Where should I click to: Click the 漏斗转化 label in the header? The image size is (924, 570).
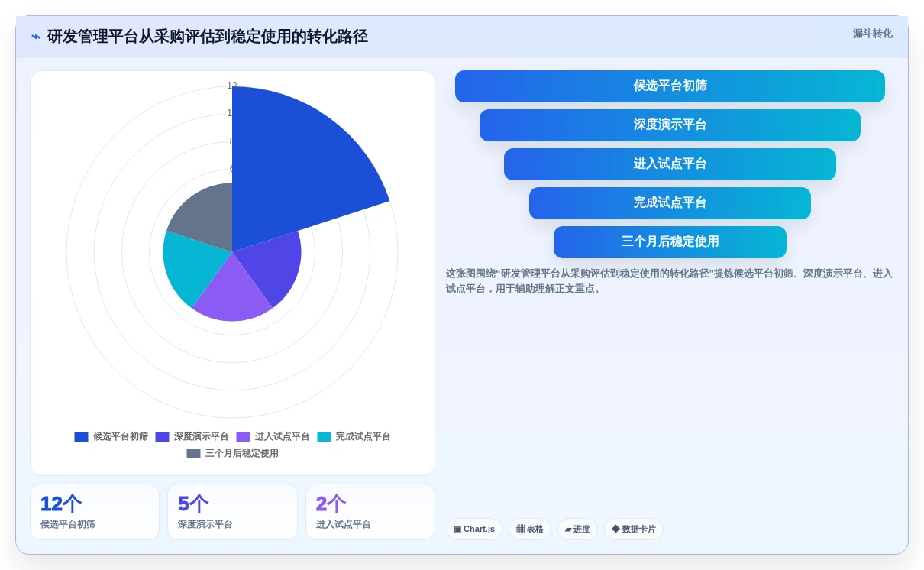point(872,34)
